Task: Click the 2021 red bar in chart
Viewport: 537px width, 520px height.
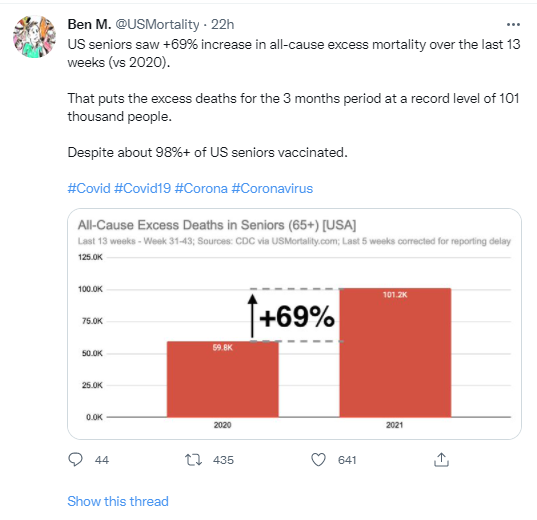Action: coord(395,352)
